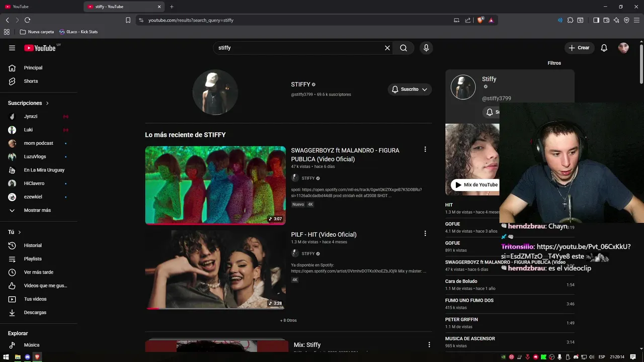Open Brave Wallet icon
This screenshot has width=644, height=362.
(x=606, y=20)
